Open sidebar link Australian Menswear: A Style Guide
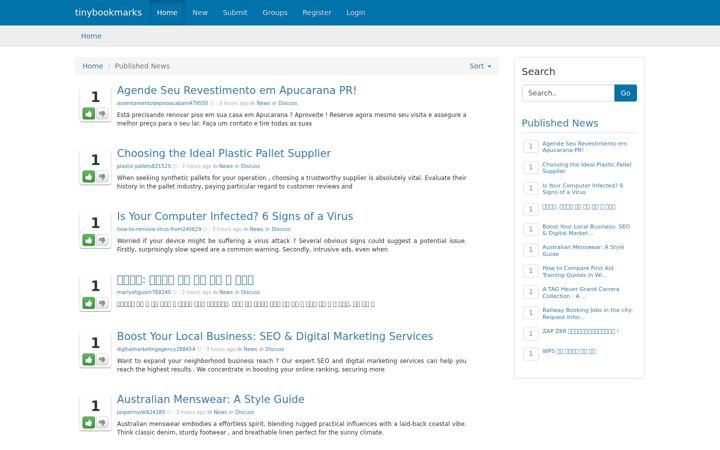The width and height of the screenshot is (720, 450). point(583,250)
